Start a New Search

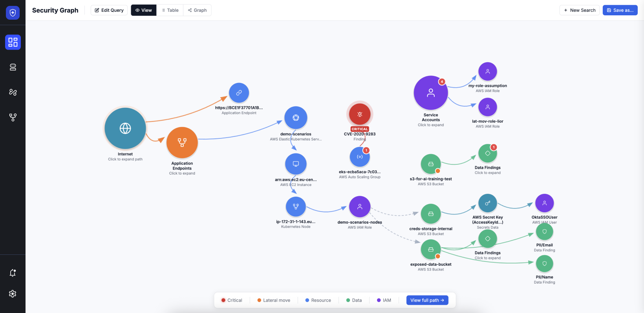pyautogui.click(x=580, y=10)
